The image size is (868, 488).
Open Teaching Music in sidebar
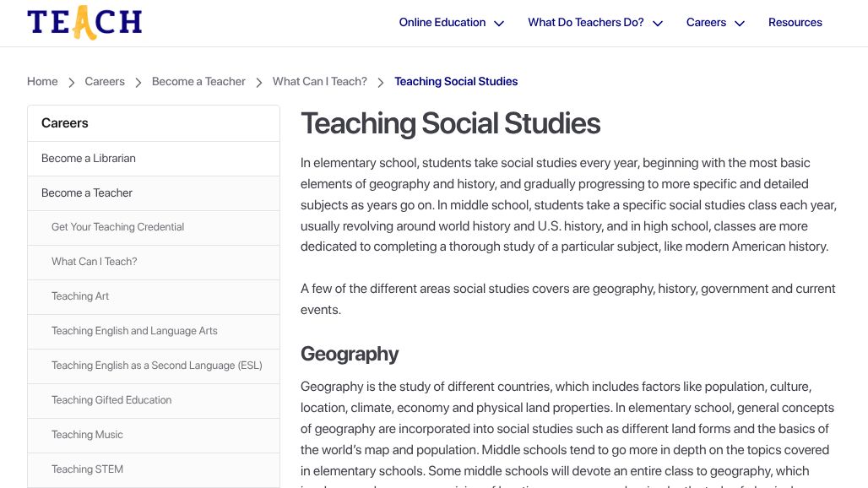click(154, 435)
